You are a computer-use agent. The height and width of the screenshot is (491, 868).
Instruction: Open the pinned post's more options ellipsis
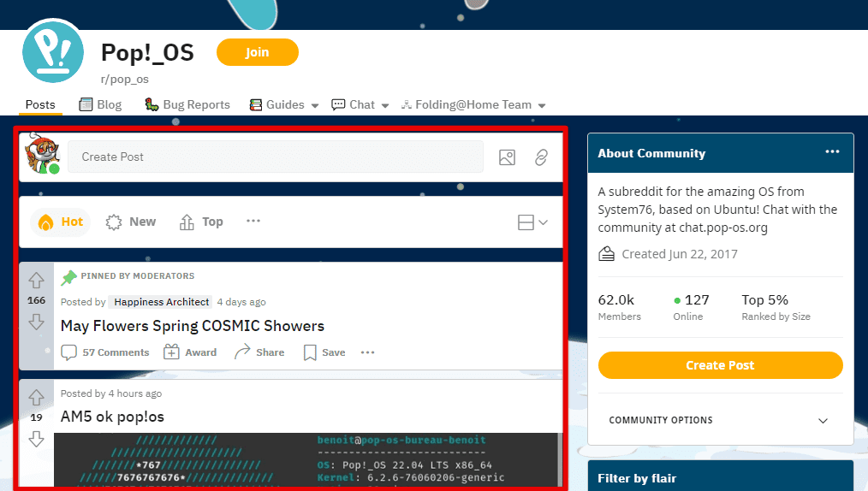[367, 352]
